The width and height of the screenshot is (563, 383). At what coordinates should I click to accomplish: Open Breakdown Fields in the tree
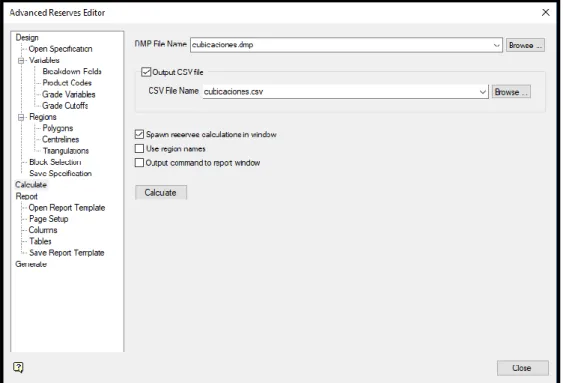click(x=72, y=71)
